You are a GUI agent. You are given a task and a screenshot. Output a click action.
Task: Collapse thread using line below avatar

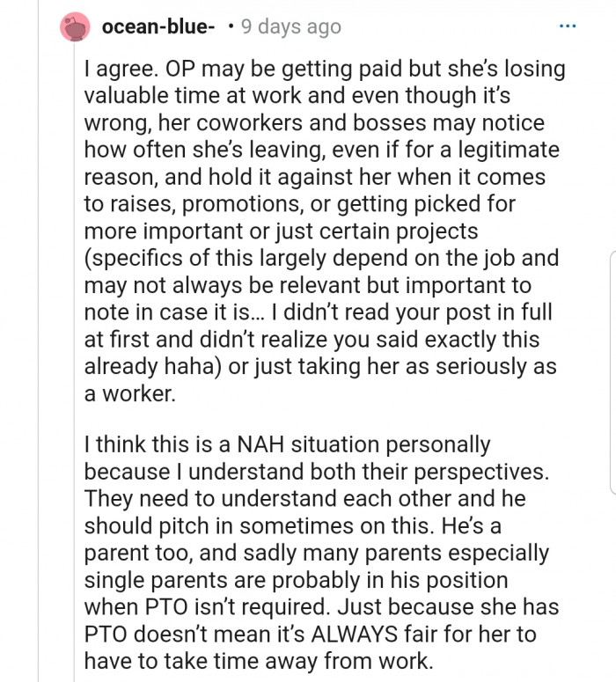click(76, 352)
